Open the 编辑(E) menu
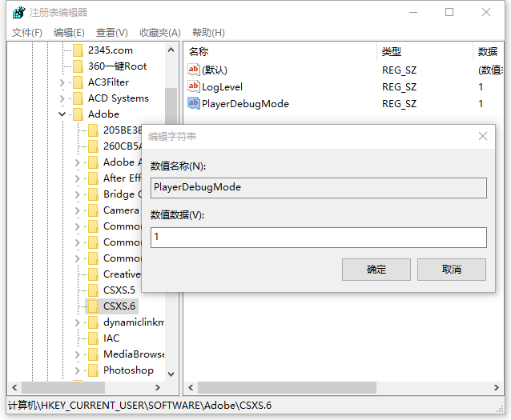The image size is (511, 420). click(69, 33)
